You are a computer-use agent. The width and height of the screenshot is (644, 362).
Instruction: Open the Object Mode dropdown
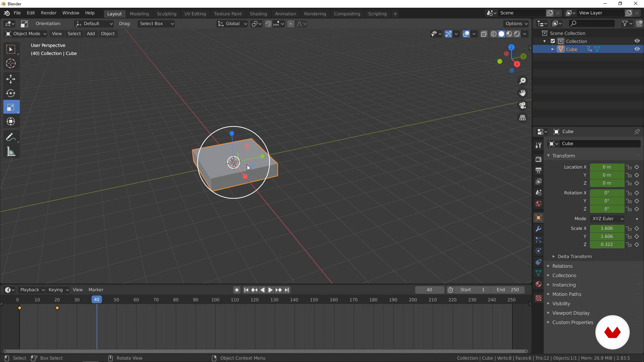26,34
